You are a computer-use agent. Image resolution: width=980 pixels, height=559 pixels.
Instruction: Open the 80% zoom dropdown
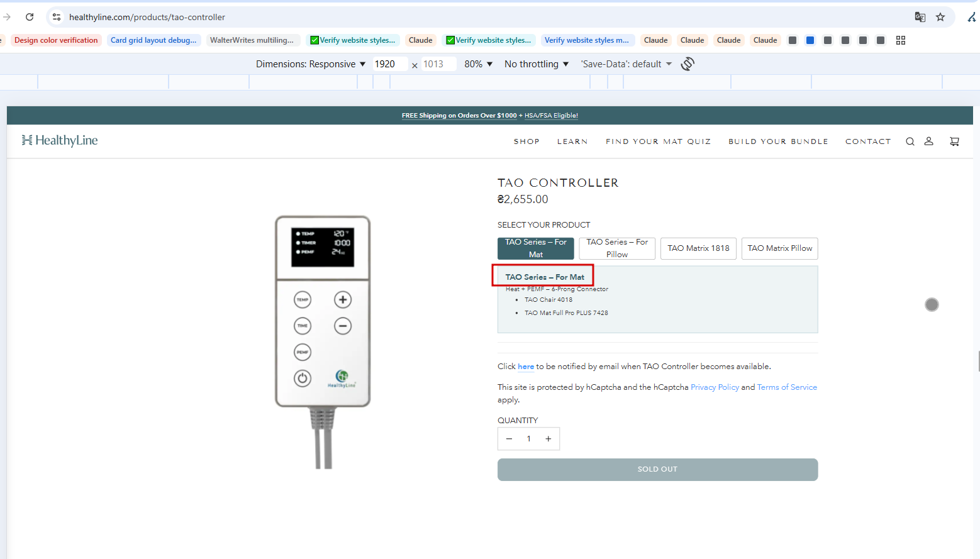[x=478, y=64]
